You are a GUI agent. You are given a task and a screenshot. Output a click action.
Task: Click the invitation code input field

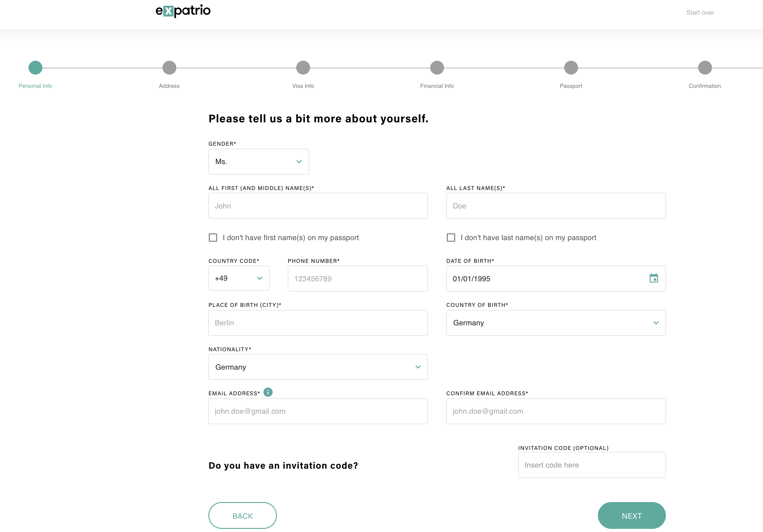pos(592,465)
